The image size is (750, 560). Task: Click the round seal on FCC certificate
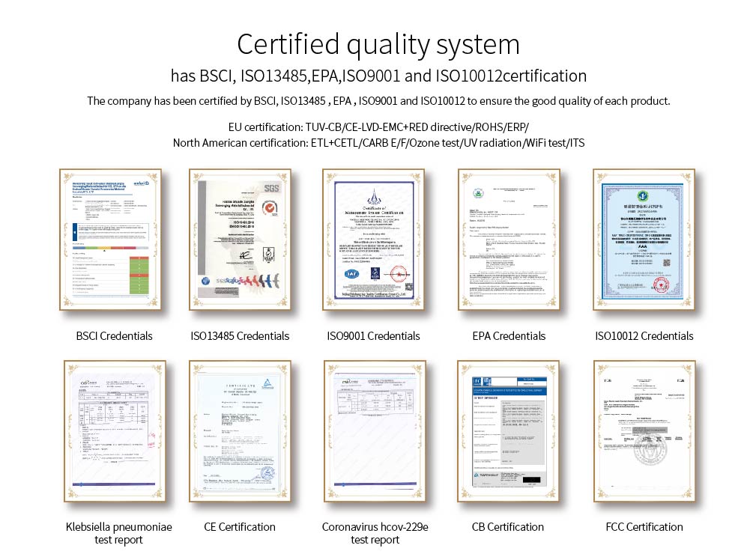650,450
